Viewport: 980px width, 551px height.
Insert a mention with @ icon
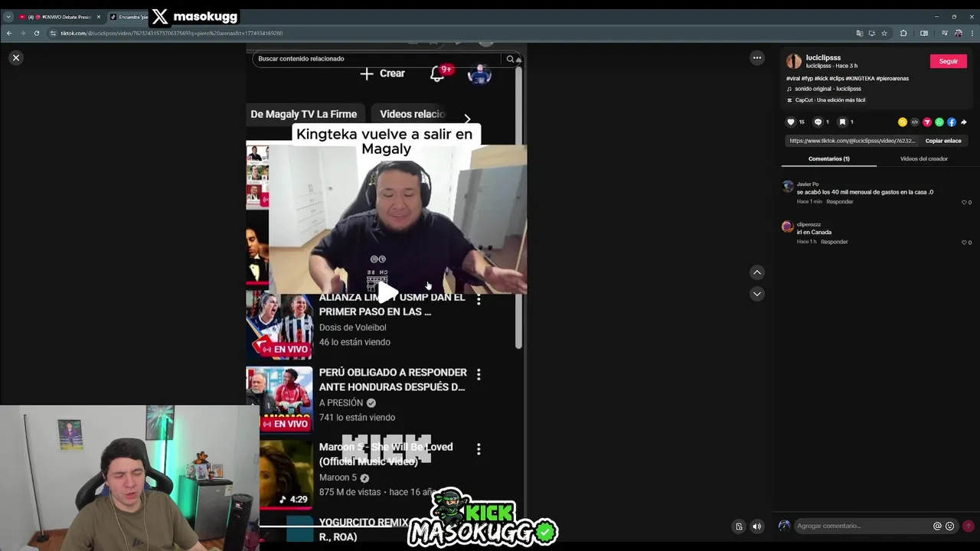tap(937, 526)
